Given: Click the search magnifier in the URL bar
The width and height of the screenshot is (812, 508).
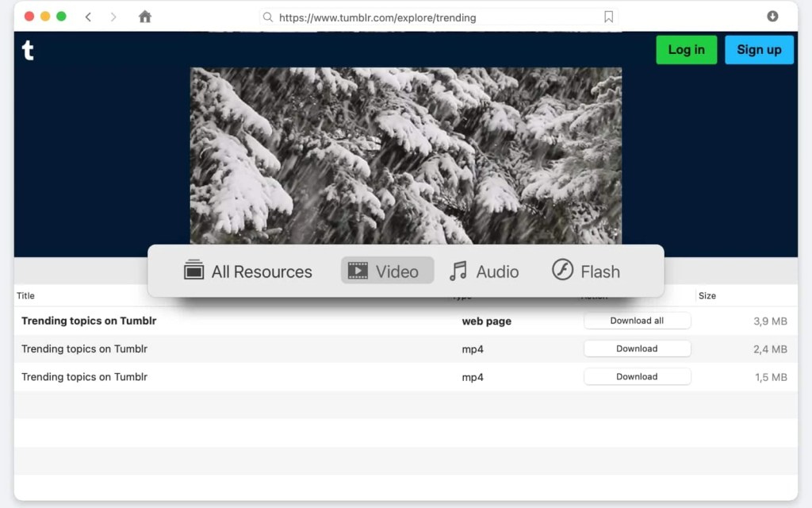Looking at the screenshot, I should pyautogui.click(x=268, y=17).
